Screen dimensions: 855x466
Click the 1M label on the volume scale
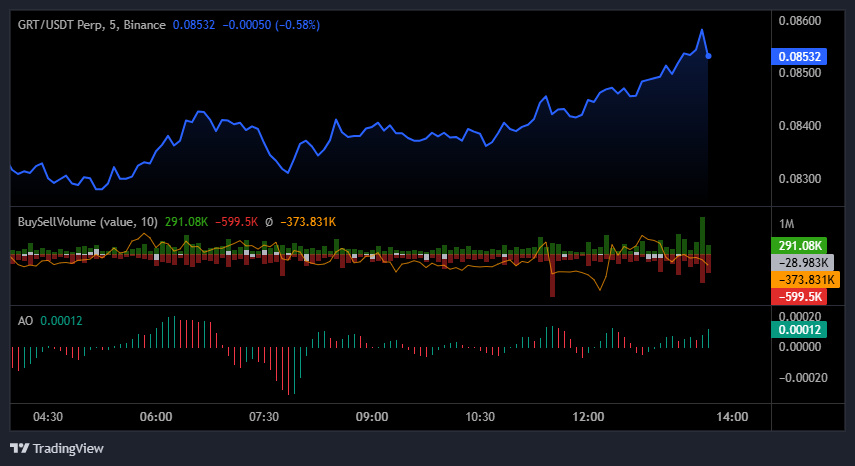(788, 222)
